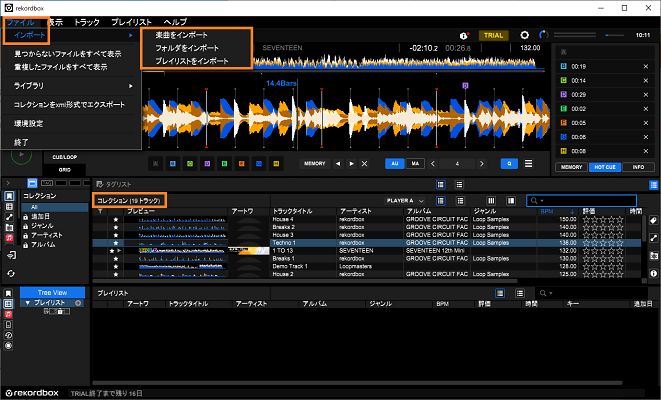The width and height of the screenshot is (661, 400).
Task: Expand the インポート submenu entry
Action: pos(73,35)
